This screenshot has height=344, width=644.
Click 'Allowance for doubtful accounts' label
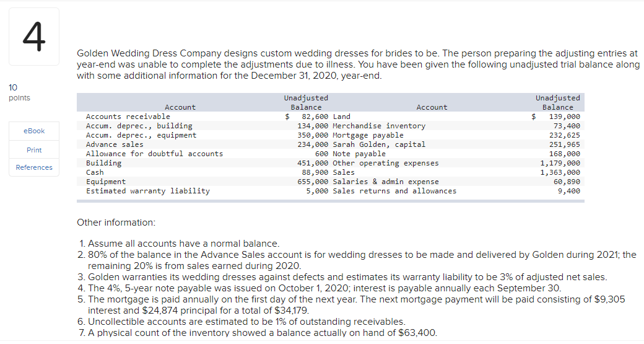pyautogui.click(x=154, y=154)
